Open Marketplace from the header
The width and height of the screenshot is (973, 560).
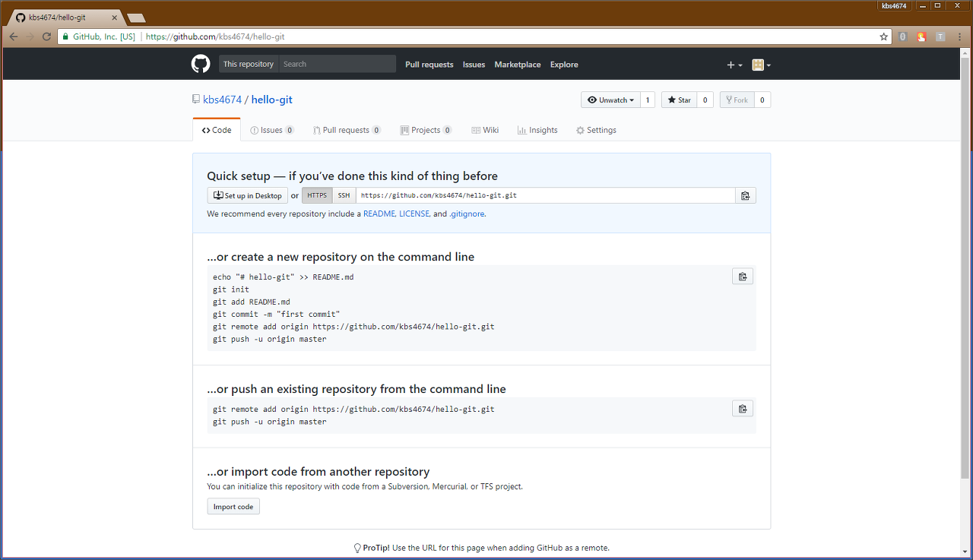point(518,65)
